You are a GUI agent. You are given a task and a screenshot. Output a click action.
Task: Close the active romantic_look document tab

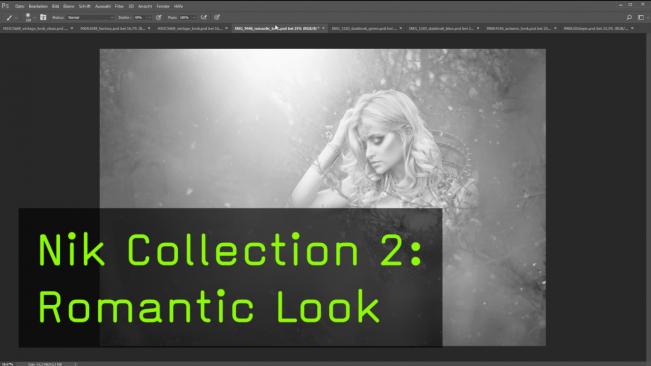click(323, 28)
